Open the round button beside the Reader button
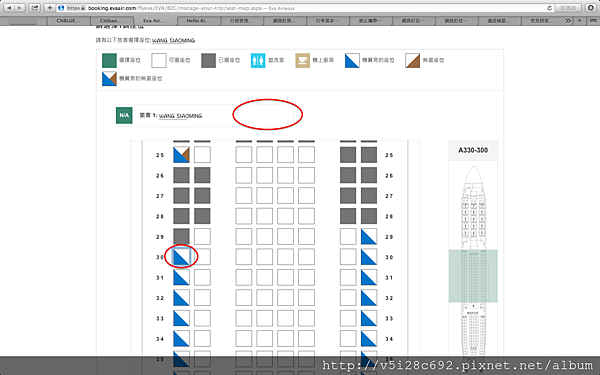 tap(590, 8)
